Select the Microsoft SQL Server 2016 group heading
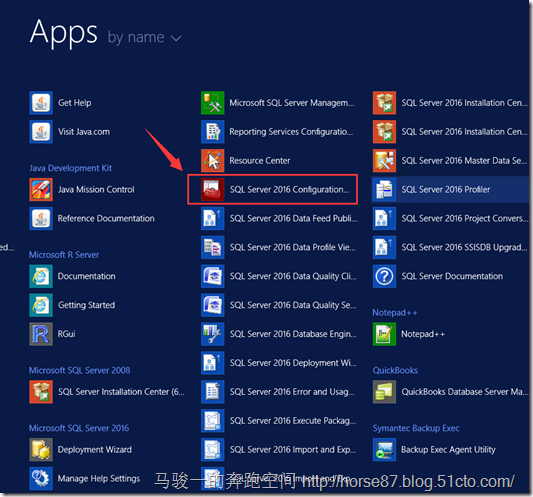This screenshot has width=533, height=497. click(79, 428)
